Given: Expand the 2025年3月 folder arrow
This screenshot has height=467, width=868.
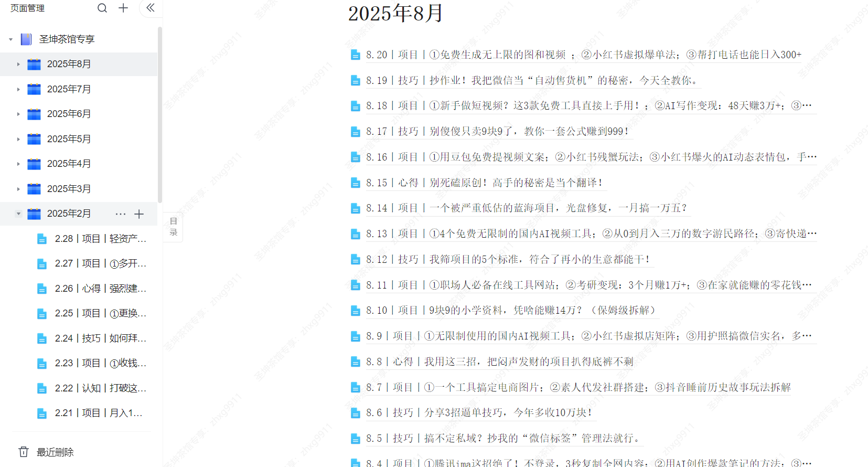Looking at the screenshot, I should click(18, 189).
